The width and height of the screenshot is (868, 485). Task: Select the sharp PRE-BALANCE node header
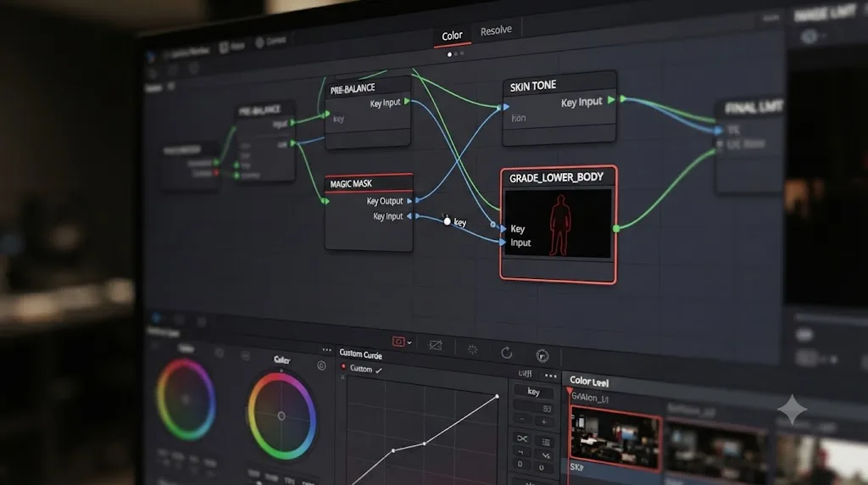368,88
